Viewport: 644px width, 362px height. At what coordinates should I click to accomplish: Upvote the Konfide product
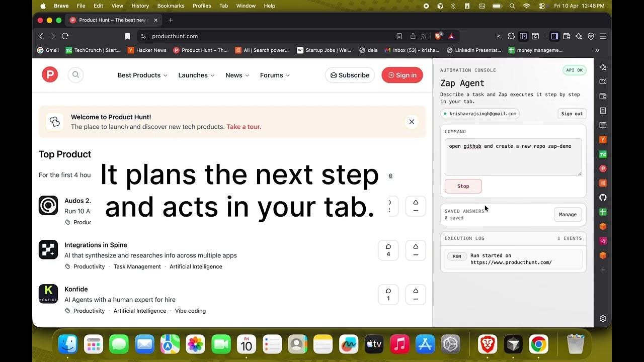(x=416, y=294)
